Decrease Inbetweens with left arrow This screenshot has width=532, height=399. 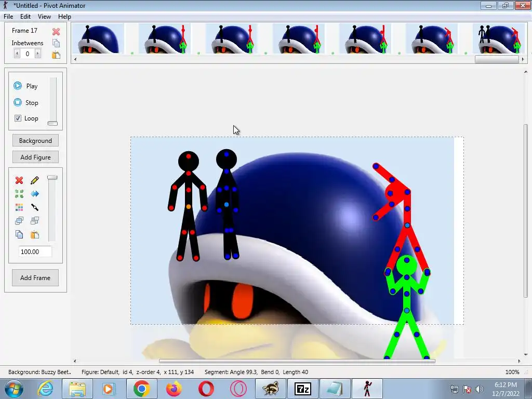point(17,54)
